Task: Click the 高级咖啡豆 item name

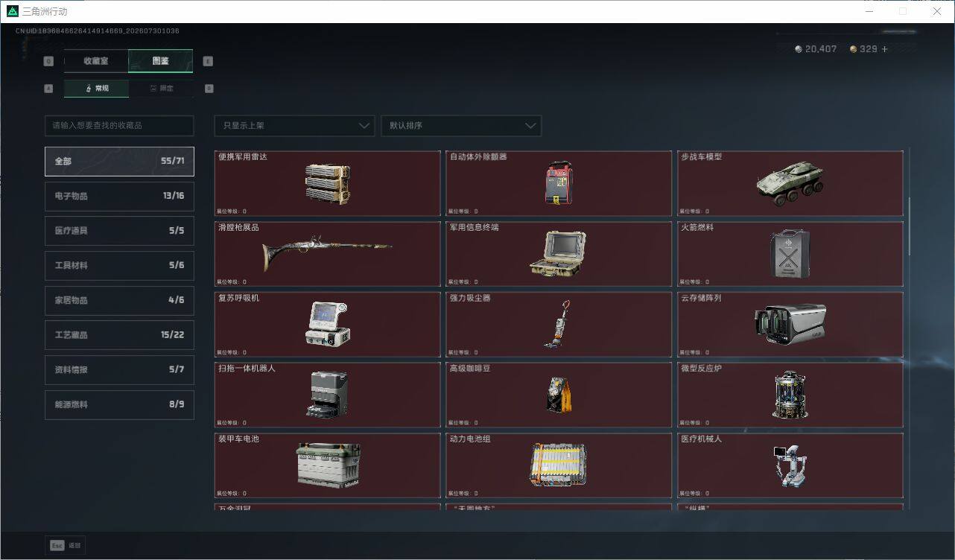Action: [x=470, y=369]
